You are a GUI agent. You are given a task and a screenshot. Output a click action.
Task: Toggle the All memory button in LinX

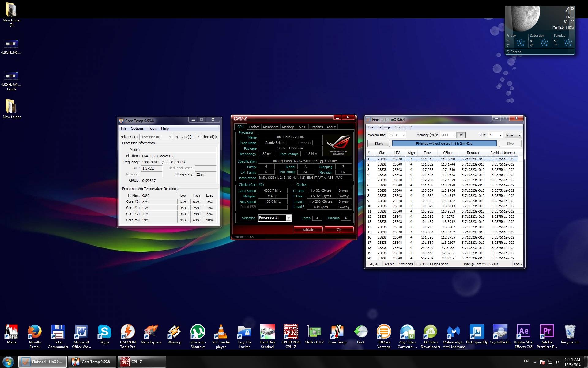[x=461, y=135]
